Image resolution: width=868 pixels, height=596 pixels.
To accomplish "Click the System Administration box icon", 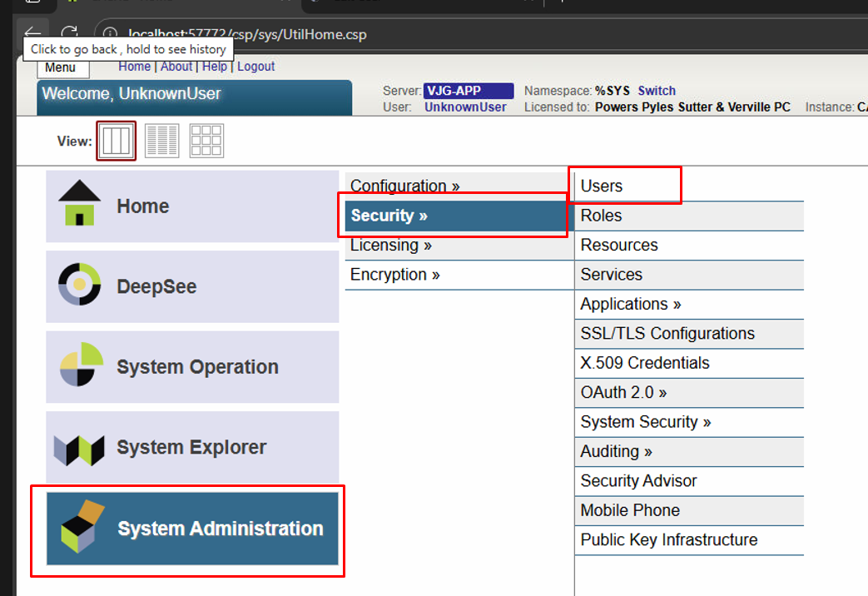I will coord(82,528).
